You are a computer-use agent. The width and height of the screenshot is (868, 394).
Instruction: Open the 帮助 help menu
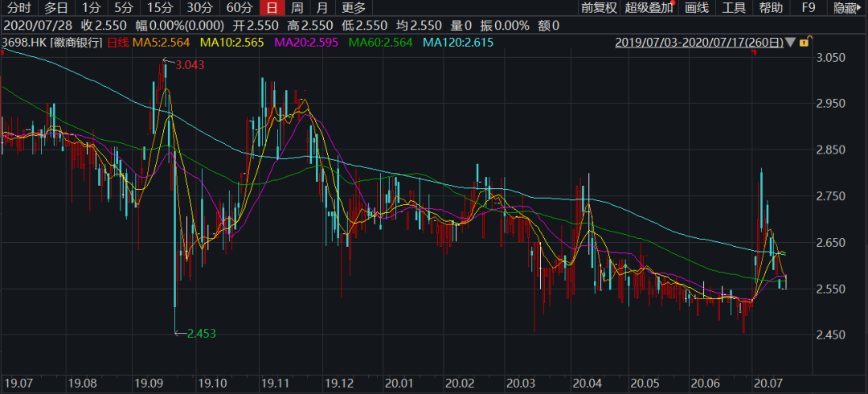coord(771,8)
